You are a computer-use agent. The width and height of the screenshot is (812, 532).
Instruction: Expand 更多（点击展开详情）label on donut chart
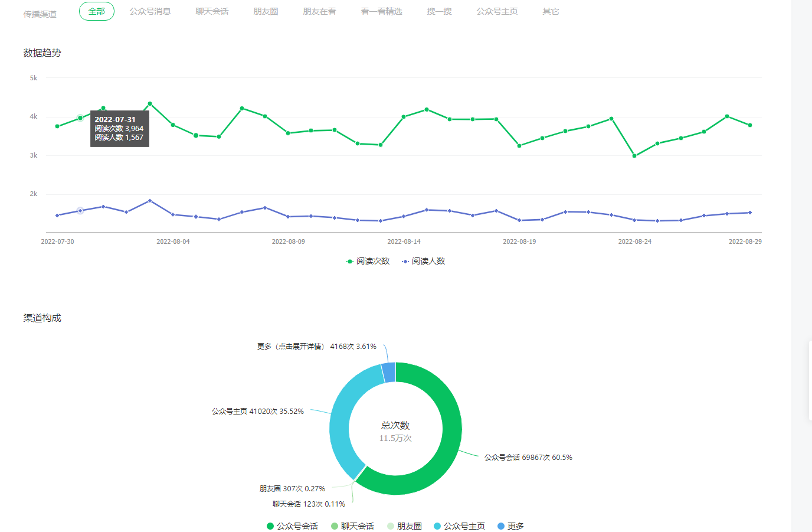click(316, 347)
